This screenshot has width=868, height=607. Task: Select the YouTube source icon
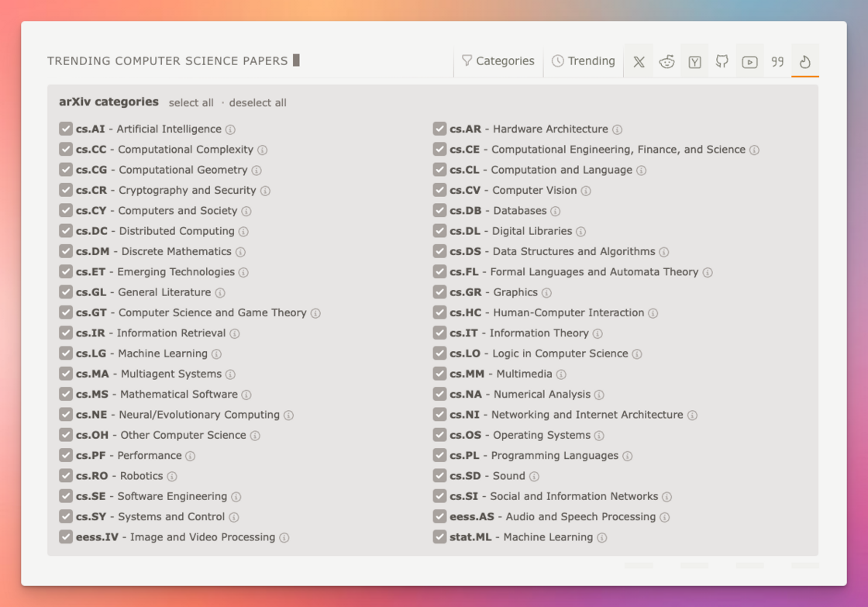pyautogui.click(x=749, y=62)
